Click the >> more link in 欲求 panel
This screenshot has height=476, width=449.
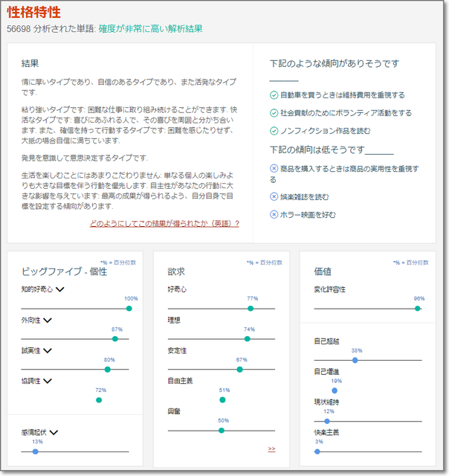tap(271, 449)
